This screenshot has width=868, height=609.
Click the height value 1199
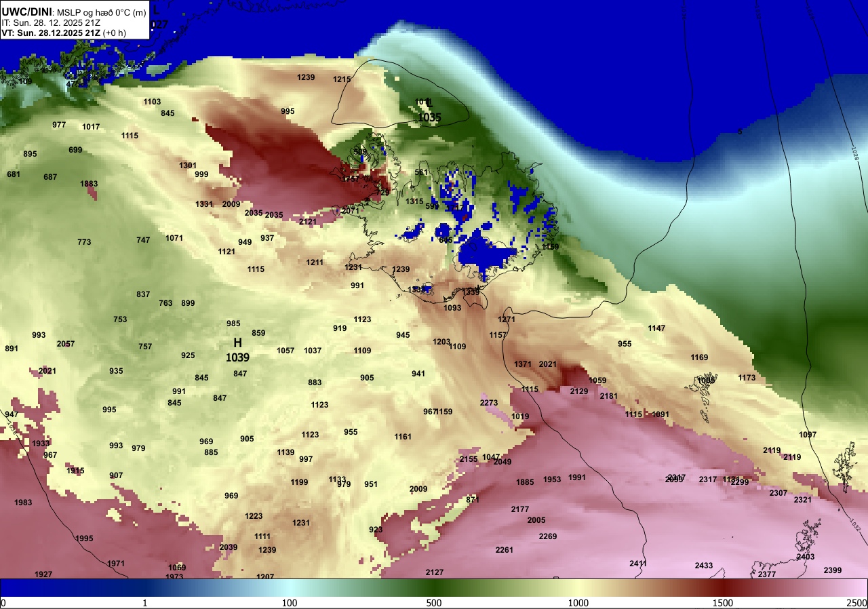click(299, 482)
